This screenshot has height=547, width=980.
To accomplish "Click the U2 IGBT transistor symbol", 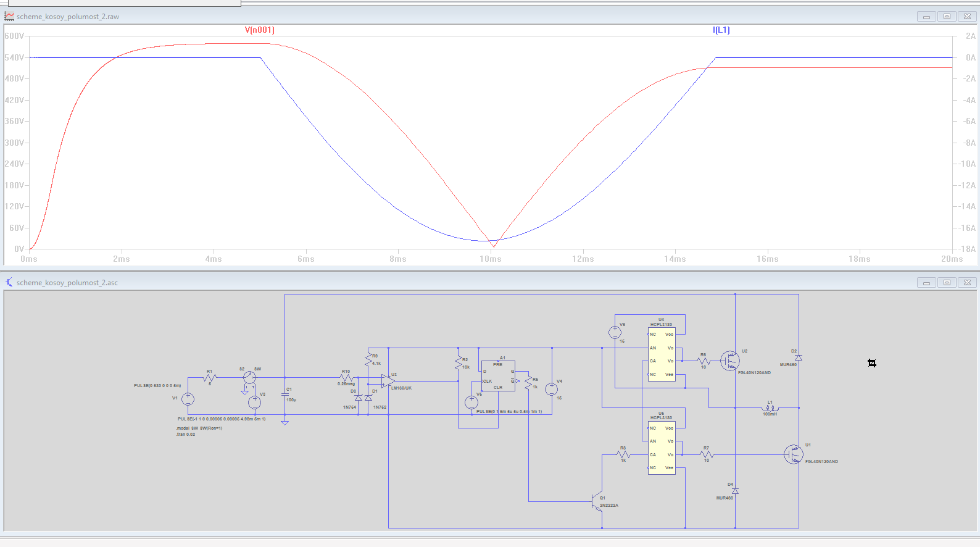I will click(729, 361).
